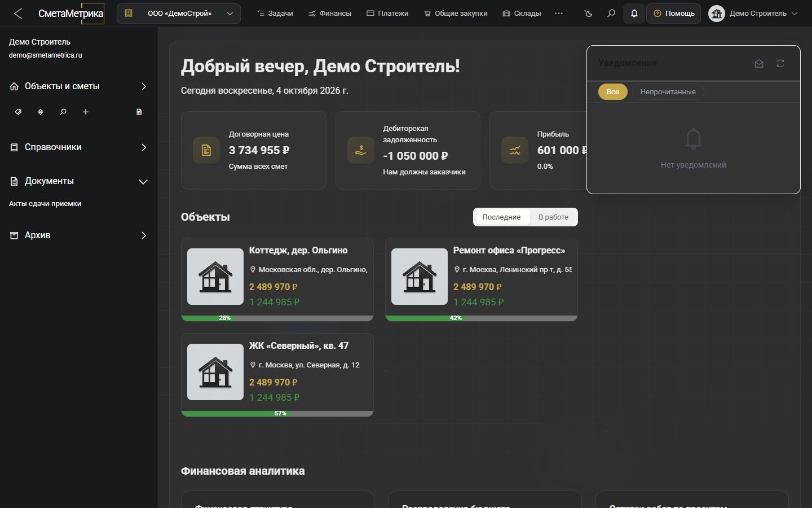Mark all notifications as read (envelope icon)

[x=759, y=64]
